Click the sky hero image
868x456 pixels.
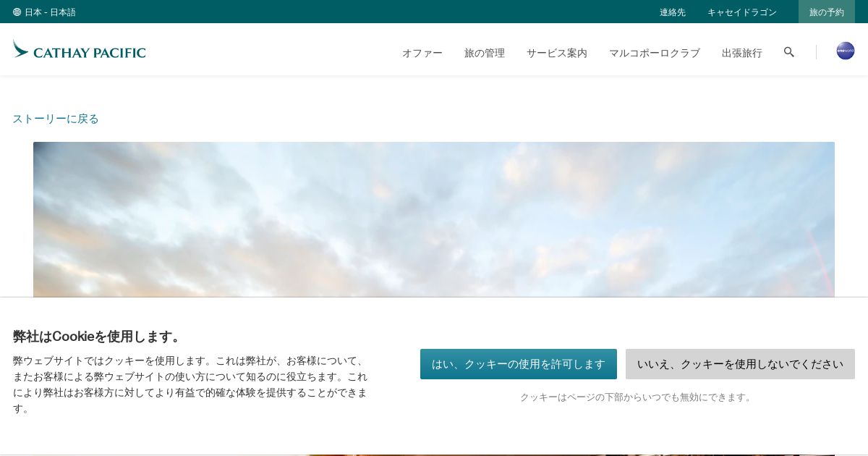(x=434, y=219)
